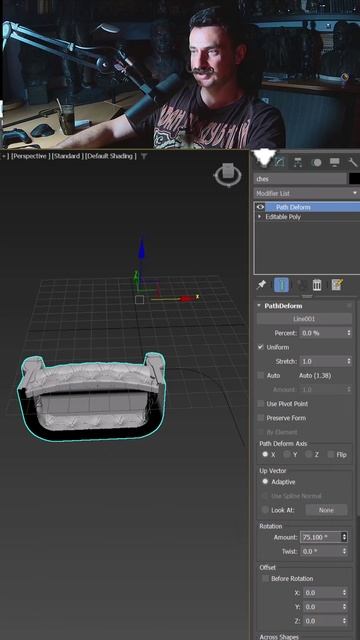
Task: Click the Offset Z value field
Action: click(x=322, y=621)
